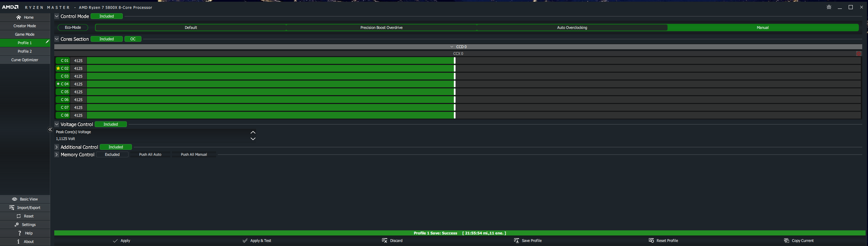Click the AMD logo in title bar

pyautogui.click(x=10, y=7)
